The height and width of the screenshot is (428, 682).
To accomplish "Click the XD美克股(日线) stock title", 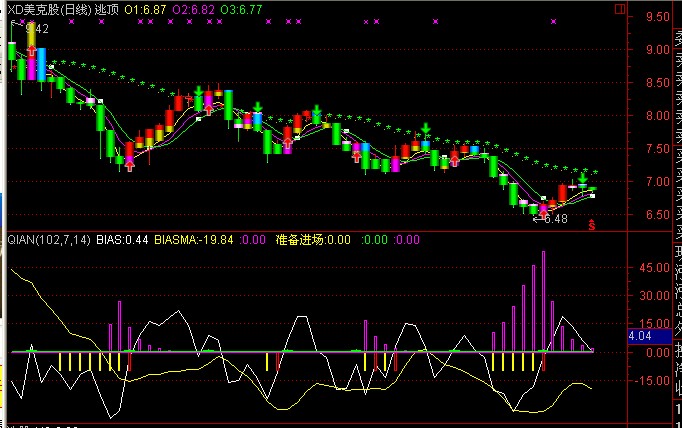I will coord(48,8).
